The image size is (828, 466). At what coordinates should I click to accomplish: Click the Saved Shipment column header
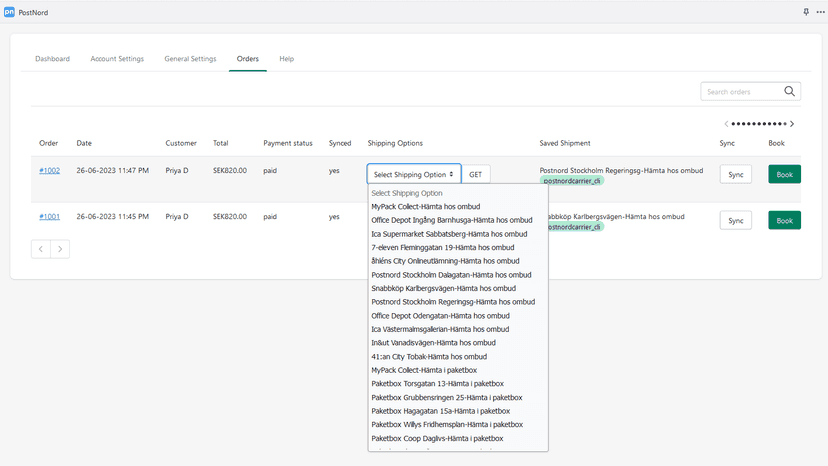(x=564, y=143)
